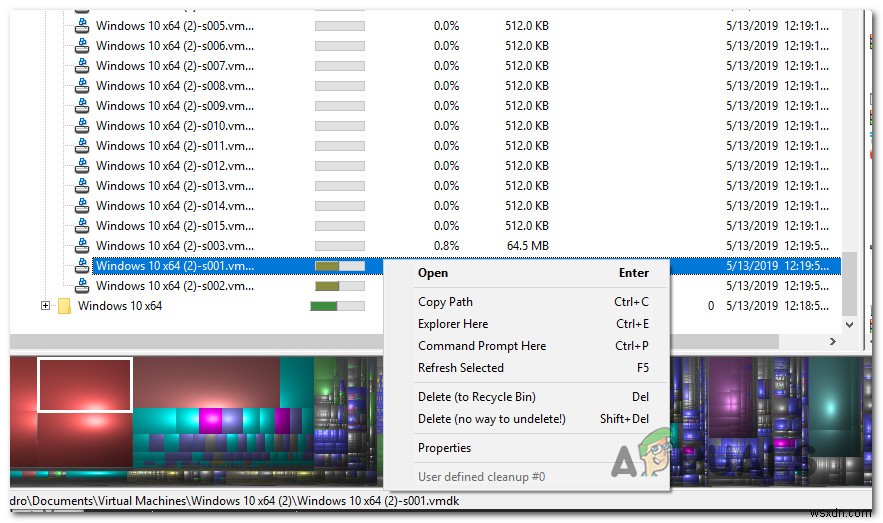The image size is (883, 523).
Task: Click the s002 vmdk file icon
Action: (x=82, y=285)
